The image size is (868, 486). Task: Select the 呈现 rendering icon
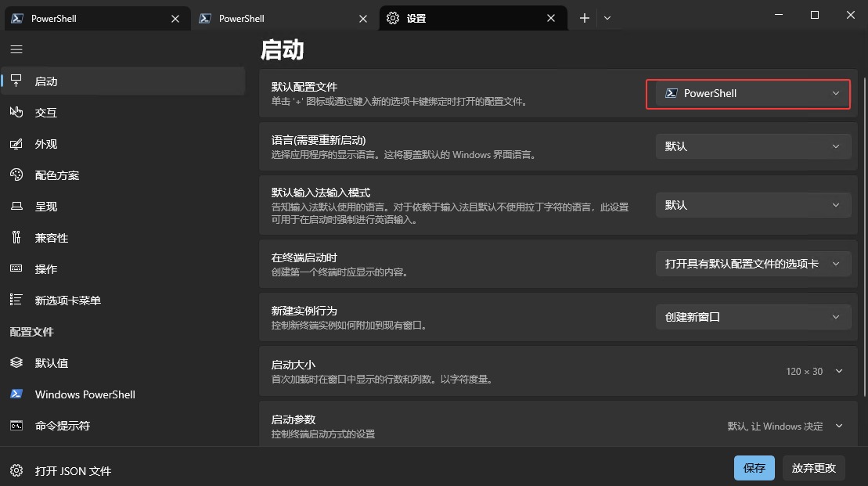tap(16, 207)
